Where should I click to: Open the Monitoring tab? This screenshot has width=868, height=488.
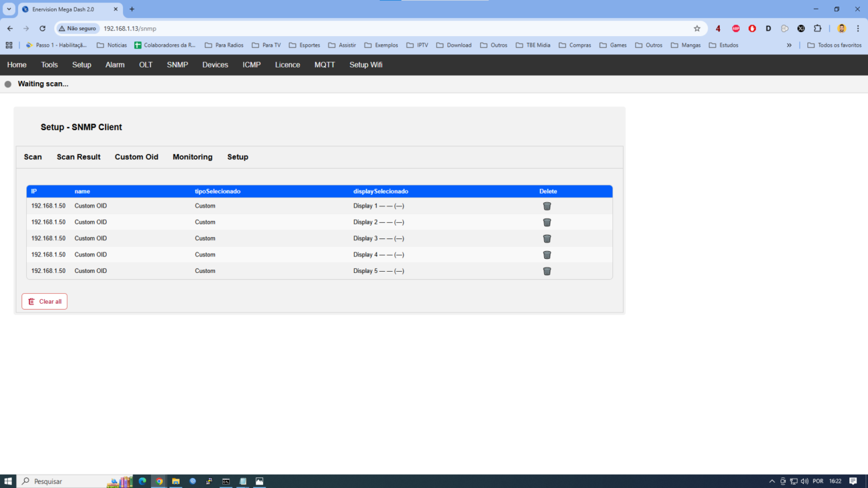(x=192, y=157)
